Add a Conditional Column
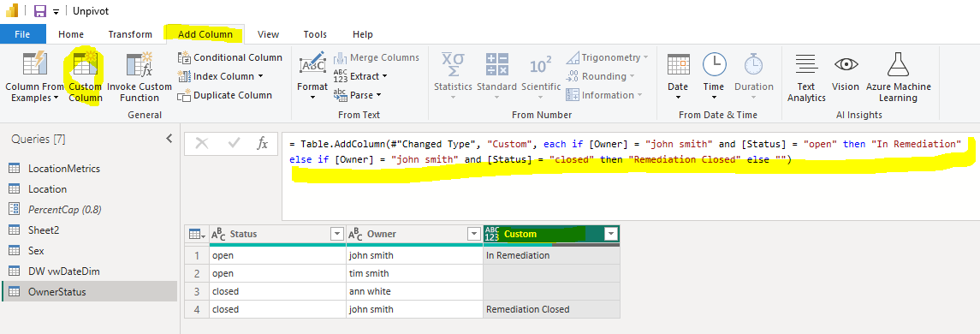This screenshot has width=980, height=334. 230,57
